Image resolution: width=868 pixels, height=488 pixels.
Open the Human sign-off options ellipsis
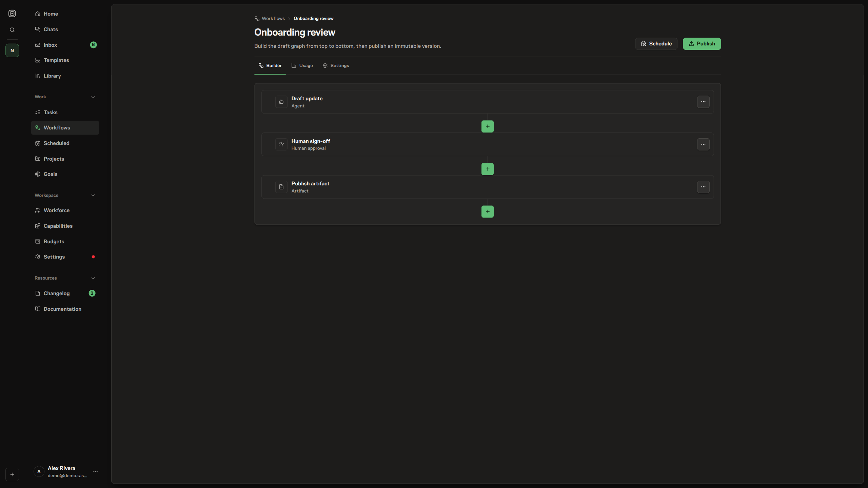[x=703, y=144]
